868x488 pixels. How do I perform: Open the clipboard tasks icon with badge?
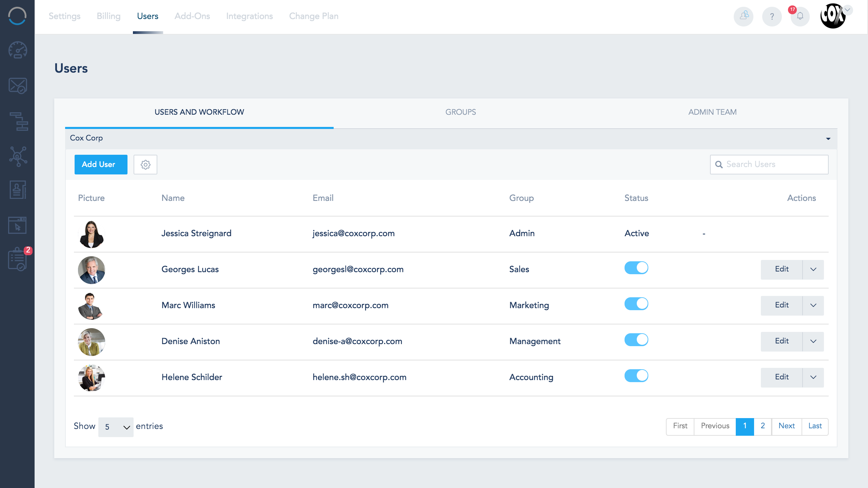(18, 260)
